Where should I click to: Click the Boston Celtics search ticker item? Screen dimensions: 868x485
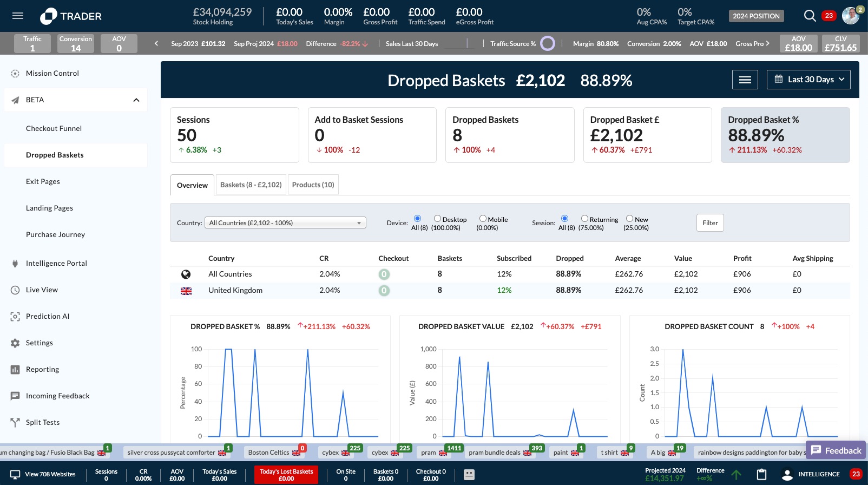(274, 453)
